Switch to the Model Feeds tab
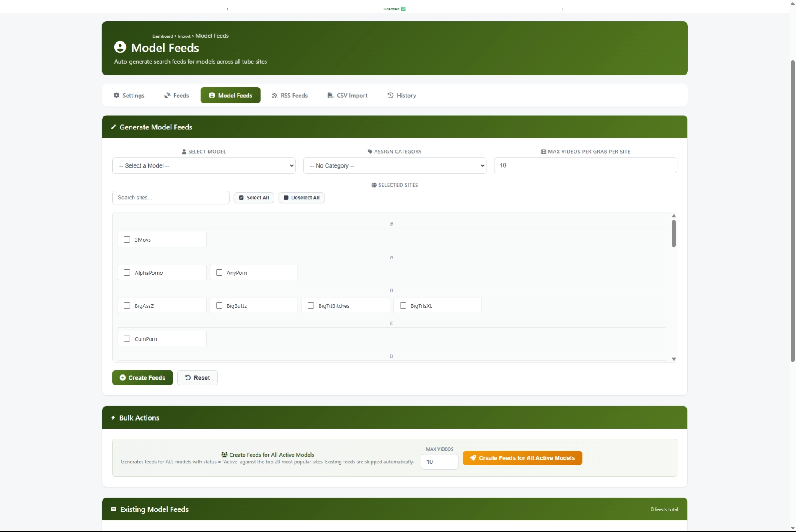Screen dimensions: 796x532 pyautogui.click(x=230, y=96)
